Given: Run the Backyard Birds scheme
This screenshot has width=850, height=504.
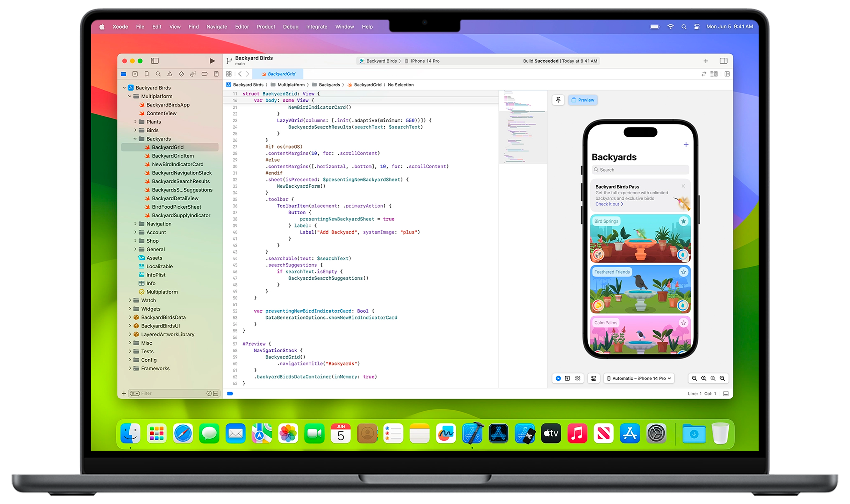Looking at the screenshot, I should pyautogui.click(x=212, y=61).
